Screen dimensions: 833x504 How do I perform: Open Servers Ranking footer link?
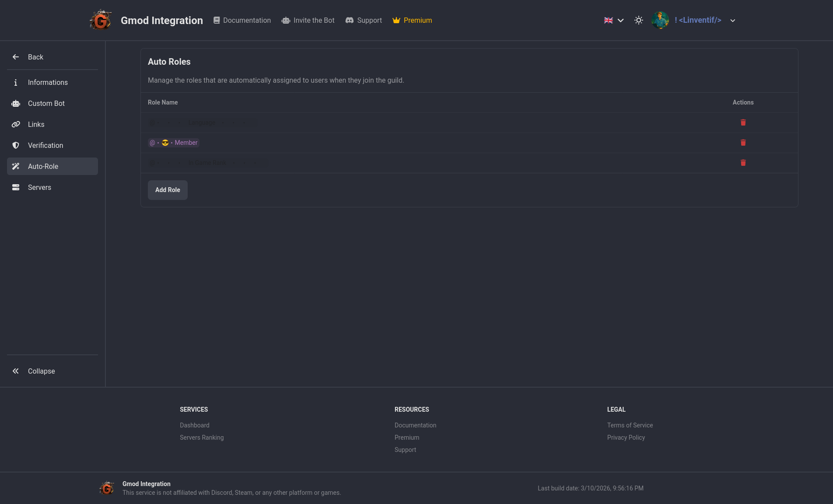pyautogui.click(x=202, y=437)
